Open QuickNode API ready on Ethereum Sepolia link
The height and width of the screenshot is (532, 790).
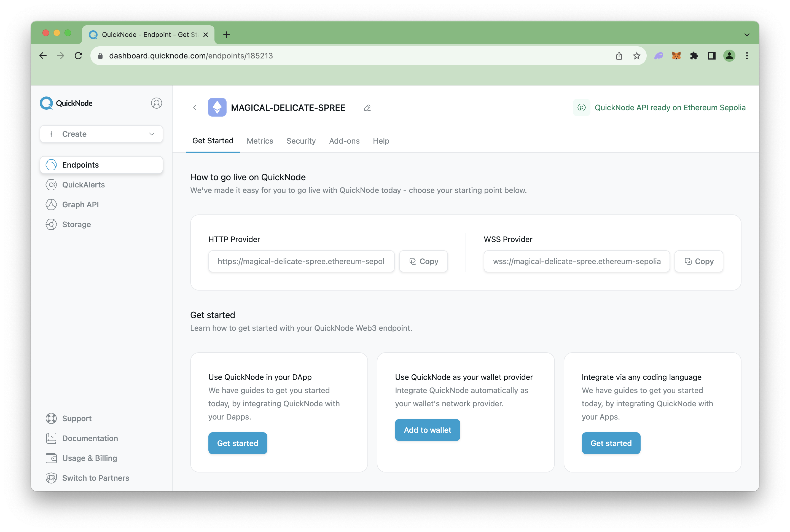pos(670,108)
